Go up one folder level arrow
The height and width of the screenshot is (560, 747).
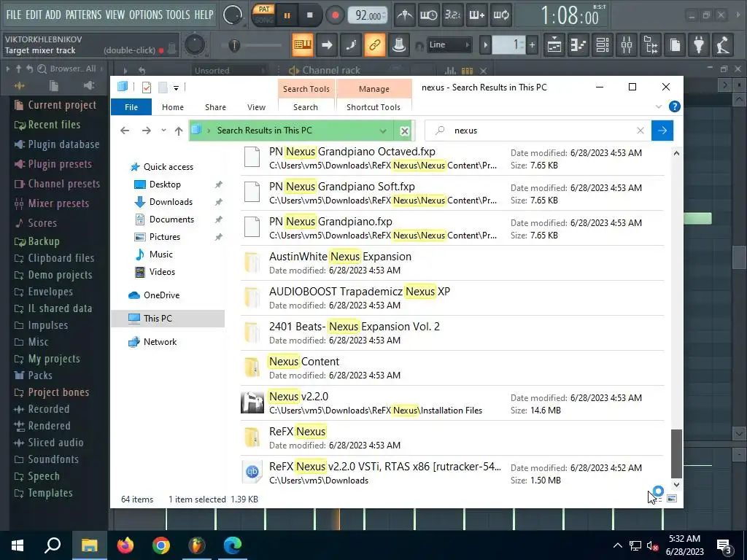point(179,131)
